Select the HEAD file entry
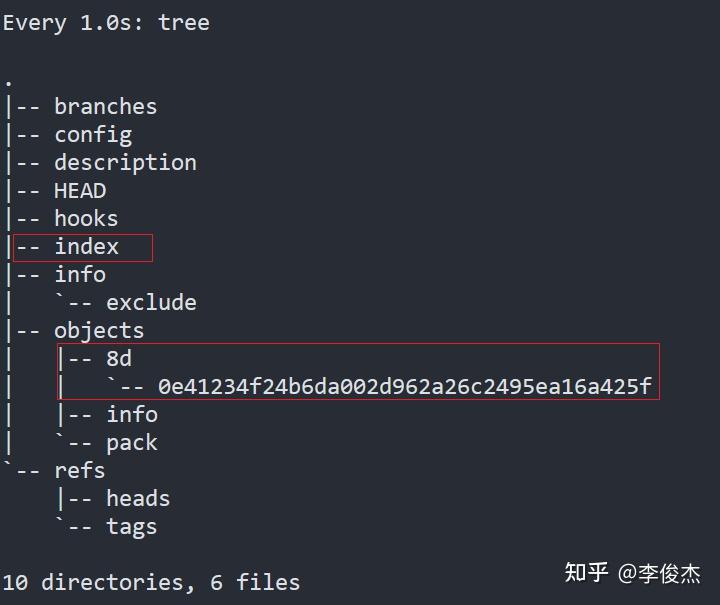 point(80,191)
